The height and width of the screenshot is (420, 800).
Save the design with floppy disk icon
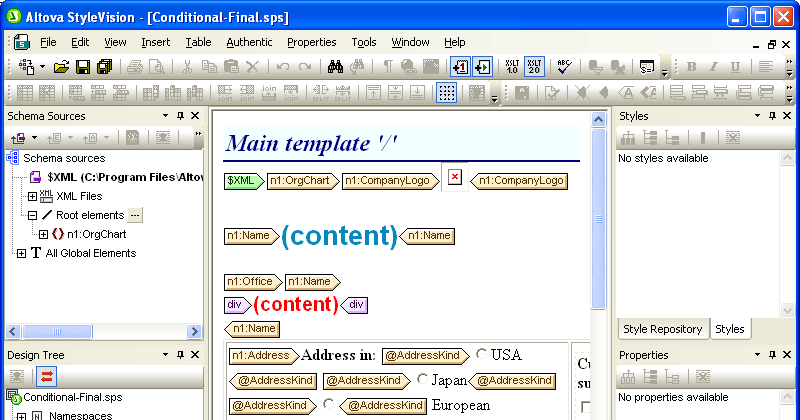82,67
